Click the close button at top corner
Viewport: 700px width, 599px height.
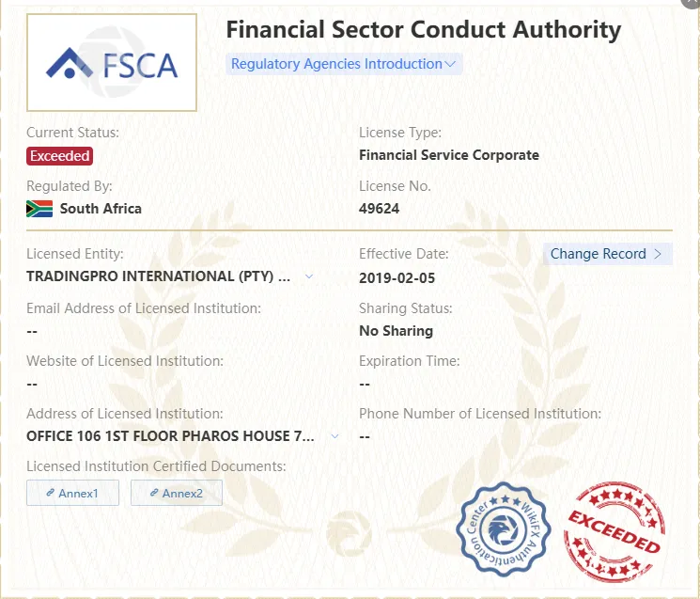pos(692,2)
